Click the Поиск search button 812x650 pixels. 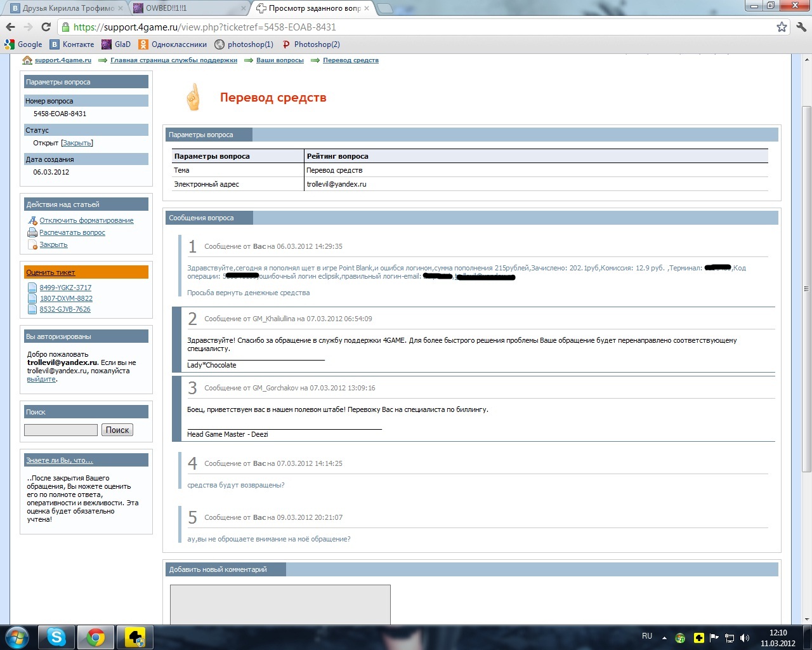tap(117, 430)
